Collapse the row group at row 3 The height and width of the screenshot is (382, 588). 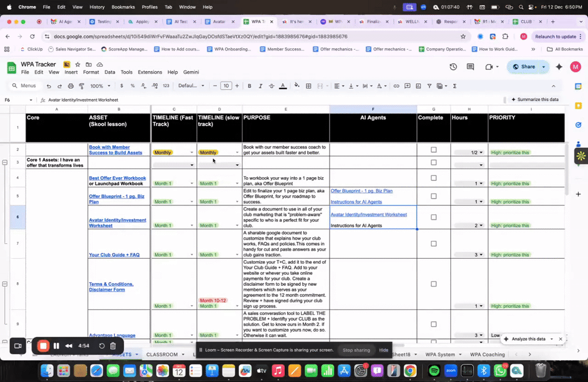tap(5, 162)
